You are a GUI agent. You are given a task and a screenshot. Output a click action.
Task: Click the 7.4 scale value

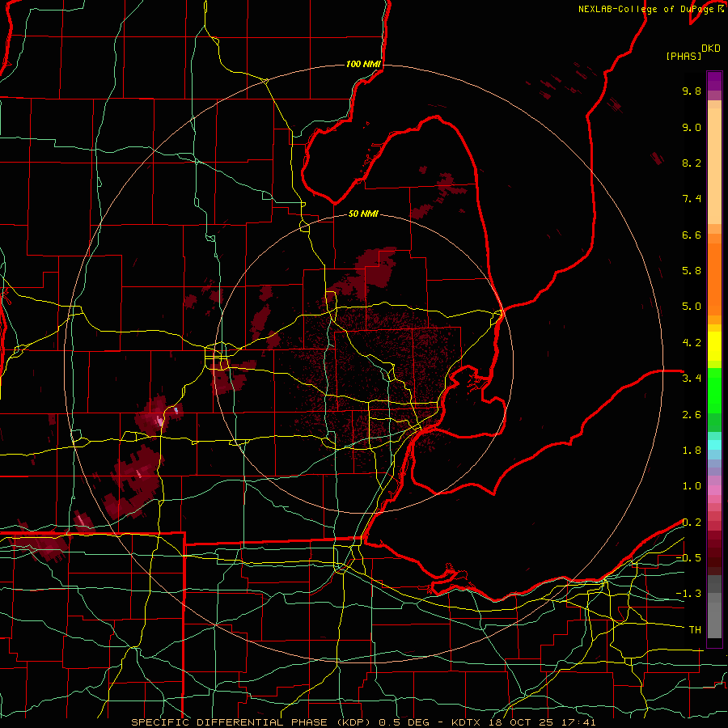pos(692,199)
